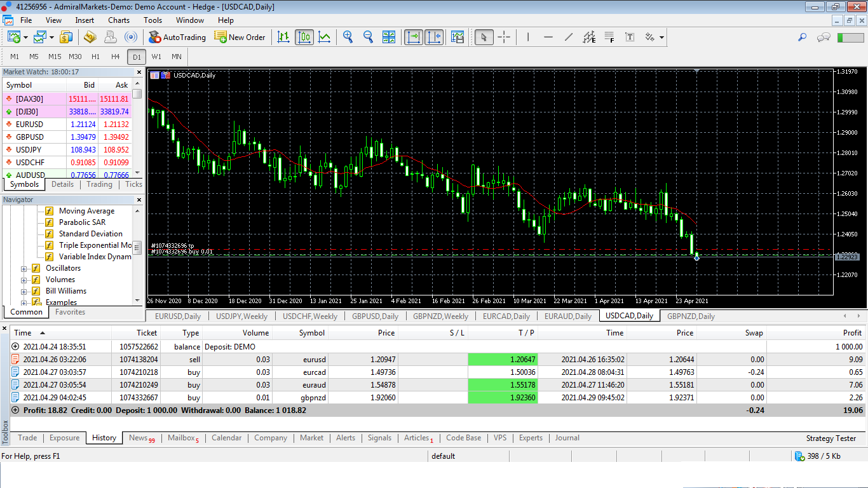This screenshot has height=488, width=868.
Task: Select the Crosshair tool
Action: click(x=504, y=37)
